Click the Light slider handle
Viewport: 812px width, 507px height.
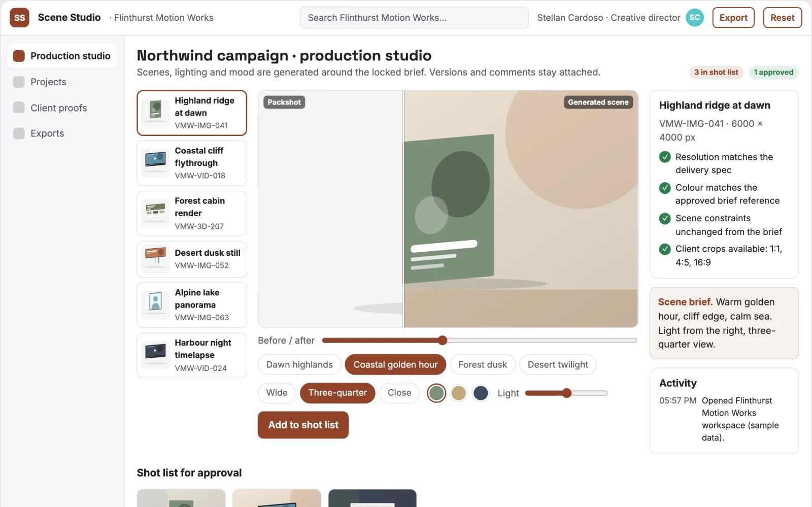567,393
